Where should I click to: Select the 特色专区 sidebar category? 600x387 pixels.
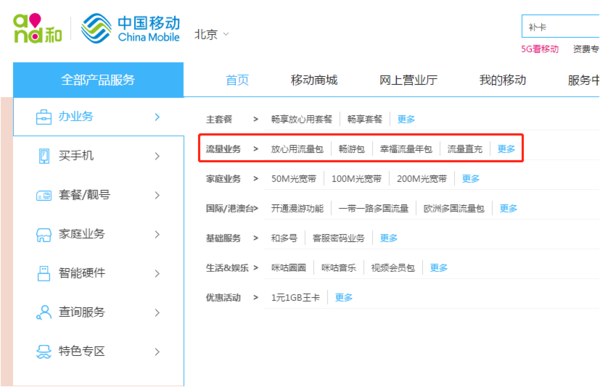coord(99,351)
